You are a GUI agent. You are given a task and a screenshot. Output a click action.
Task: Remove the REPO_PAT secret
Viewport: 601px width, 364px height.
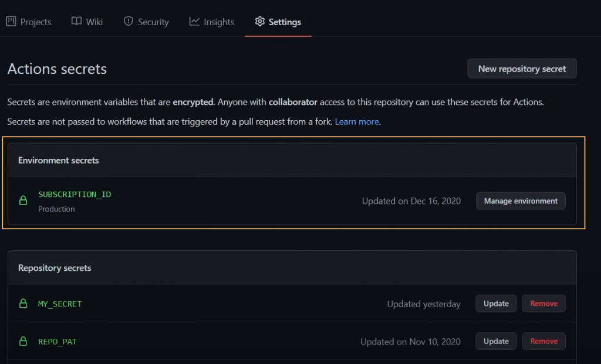click(x=543, y=341)
